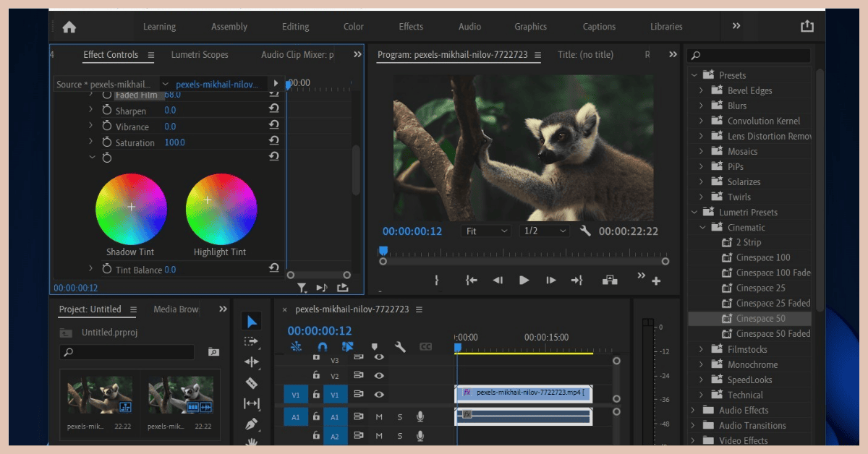The width and height of the screenshot is (868, 454).
Task: Mute the A1 audio track
Action: pos(379,416)
